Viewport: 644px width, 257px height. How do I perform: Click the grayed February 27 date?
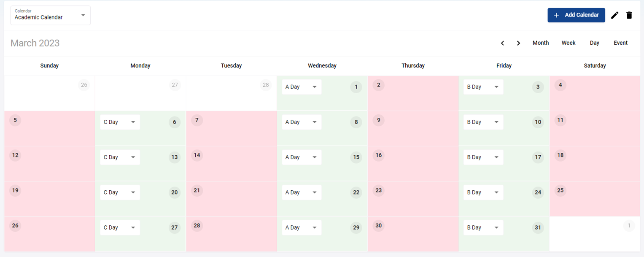click(175, 85)
